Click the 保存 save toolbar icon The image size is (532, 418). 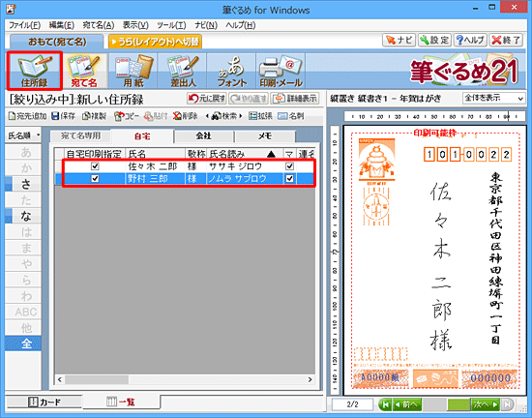click(63, 116)
